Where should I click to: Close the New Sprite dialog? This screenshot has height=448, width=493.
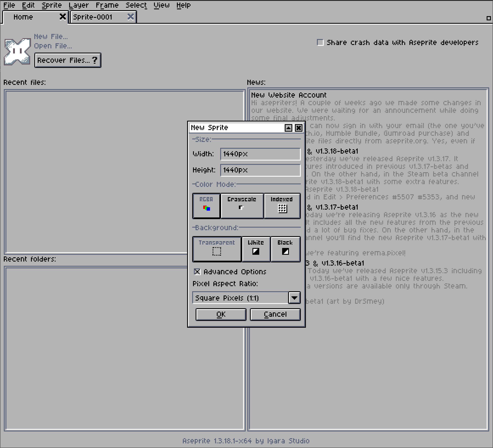click(298, 128)
